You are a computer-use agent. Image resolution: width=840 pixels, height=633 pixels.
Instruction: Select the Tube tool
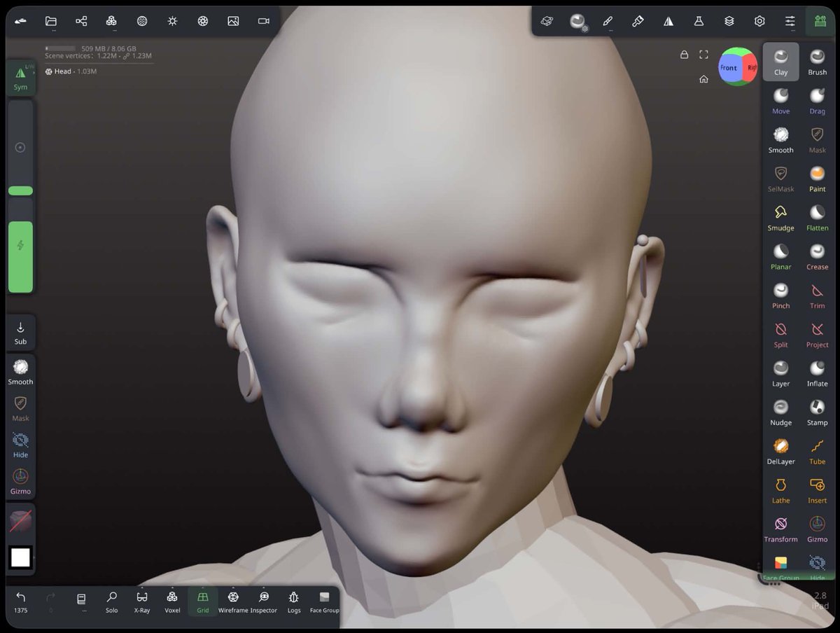pyautogui.click(x=817, y=451)
